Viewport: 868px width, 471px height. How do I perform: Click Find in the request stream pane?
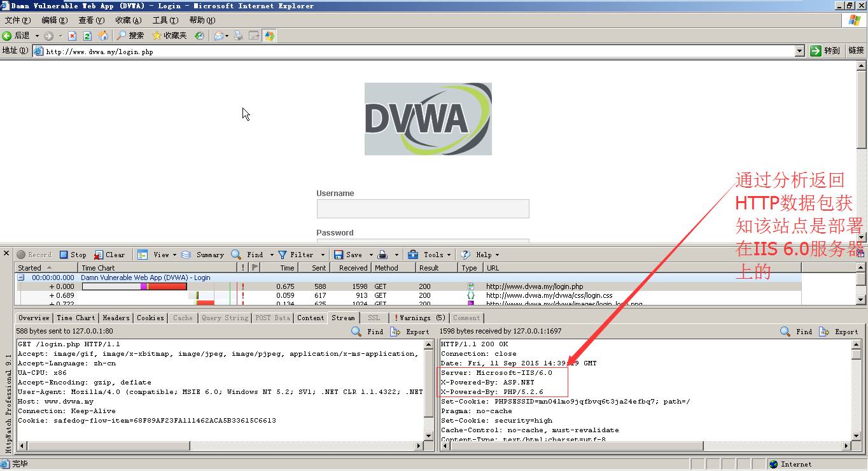click(368, 332)
